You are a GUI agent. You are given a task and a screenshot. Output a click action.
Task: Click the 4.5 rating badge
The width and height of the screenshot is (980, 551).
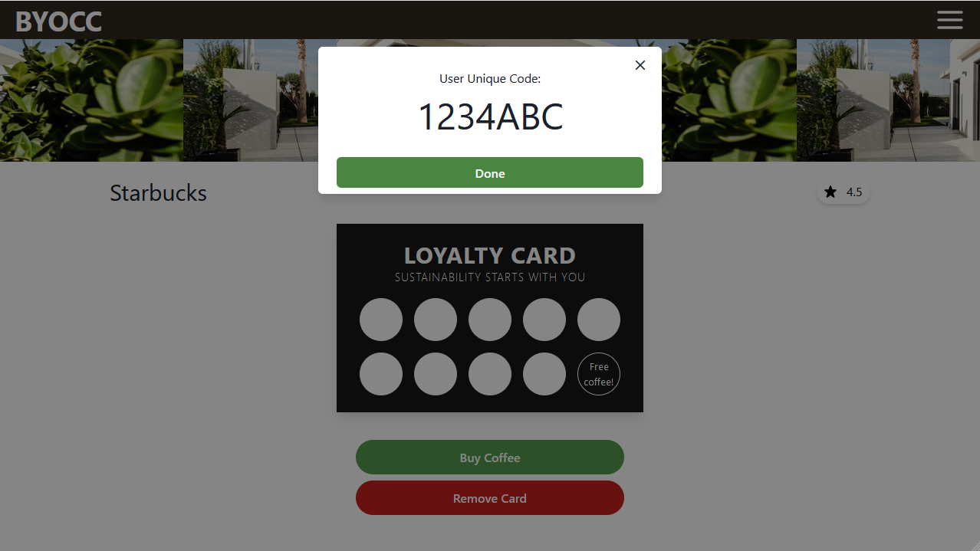(x=844, y=192)
